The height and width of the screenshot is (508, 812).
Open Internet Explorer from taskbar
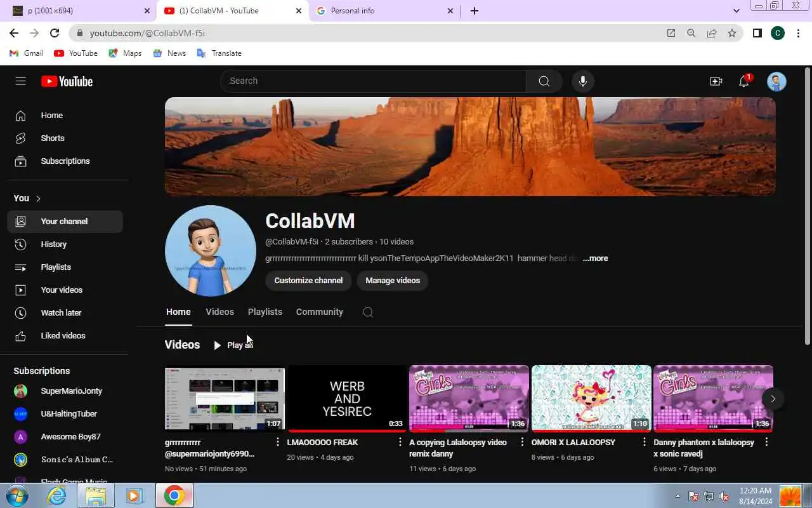pos(57,496)
